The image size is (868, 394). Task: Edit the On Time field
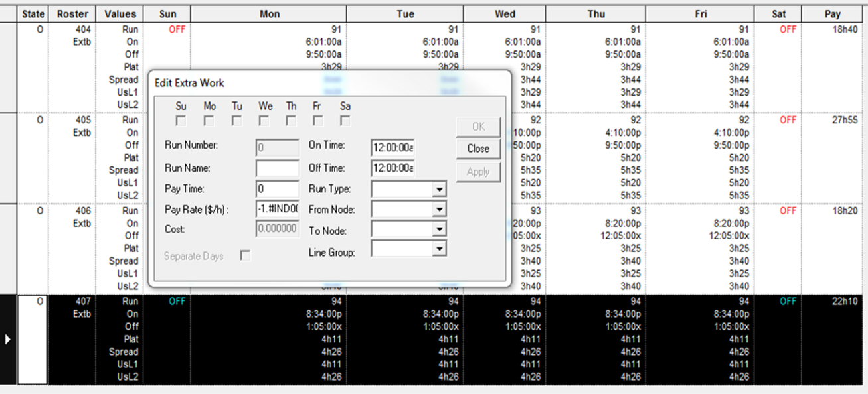[x=392, y=148]
